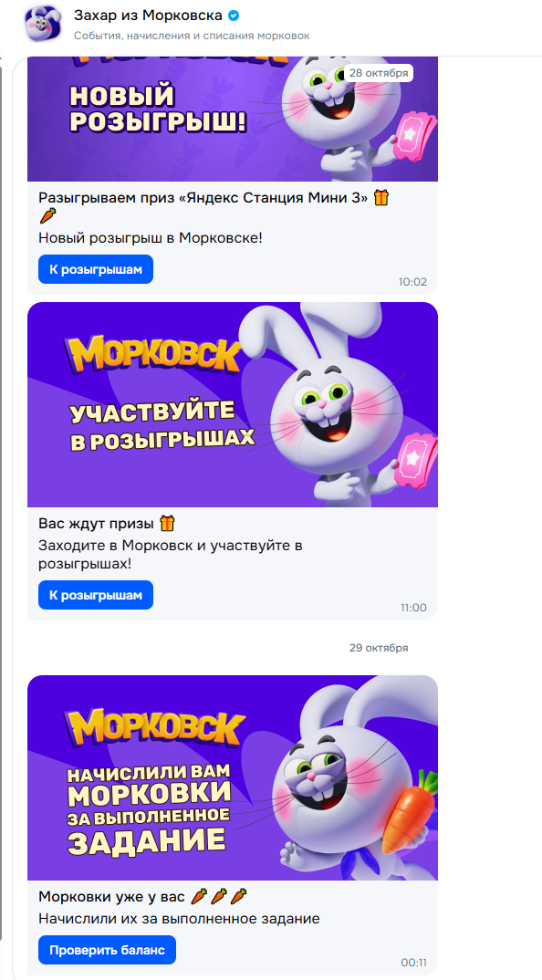The height and width of the screenshot is (980, 542).
Task: Click the 29 октября date separator
Action: 379,648
